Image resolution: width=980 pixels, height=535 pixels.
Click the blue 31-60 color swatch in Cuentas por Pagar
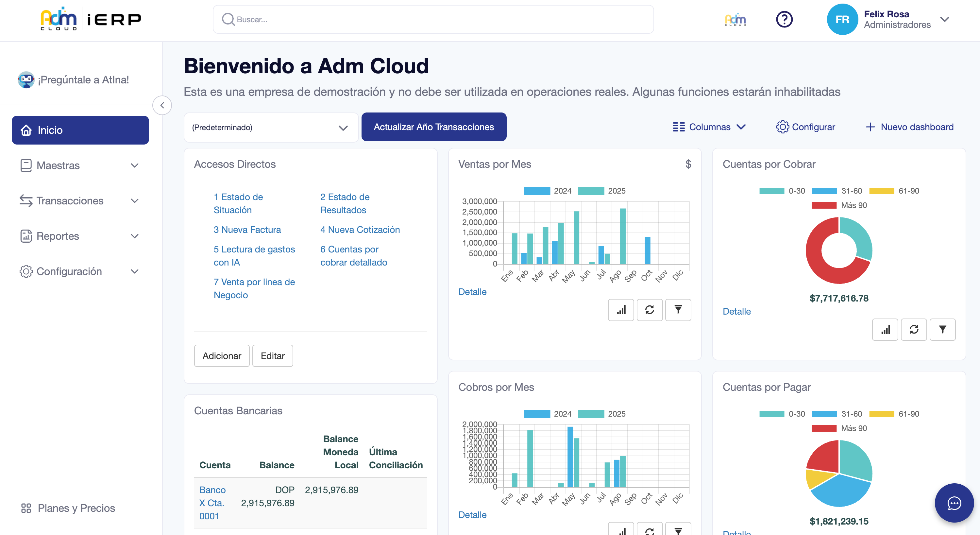click(824, 414)
